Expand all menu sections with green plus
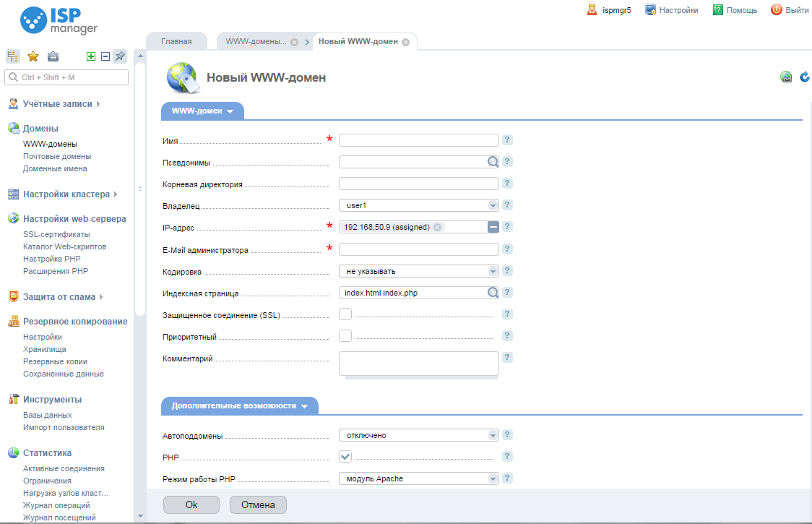Screen dimensions: 812x524 tap(91, 56)
